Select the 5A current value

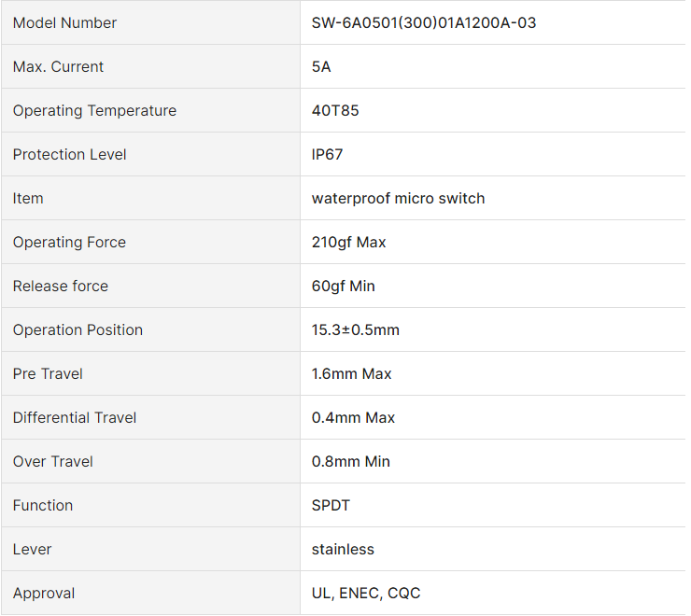(321, 67)
